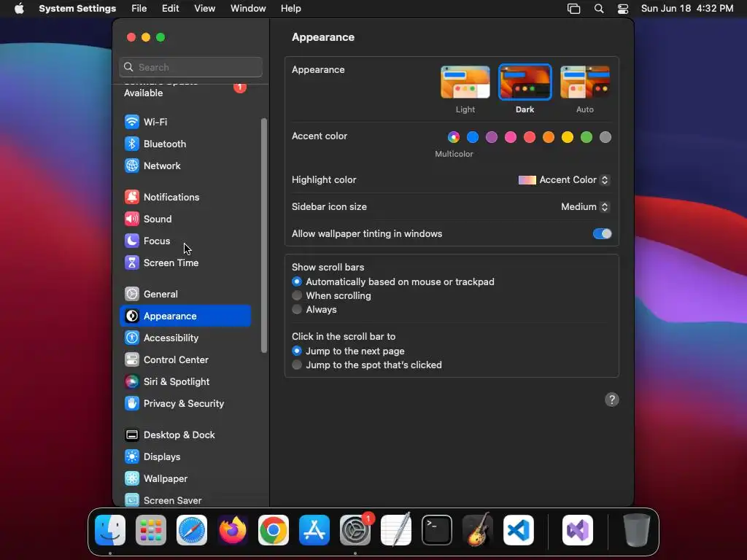Select Jump to the next page
This screenshot has height=560, width=747.
(x=297, y=351)
